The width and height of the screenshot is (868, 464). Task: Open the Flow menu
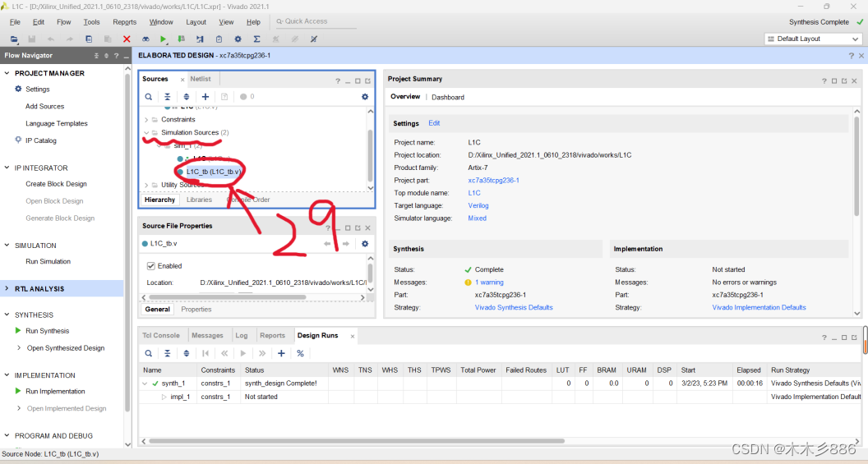point(63,22)
